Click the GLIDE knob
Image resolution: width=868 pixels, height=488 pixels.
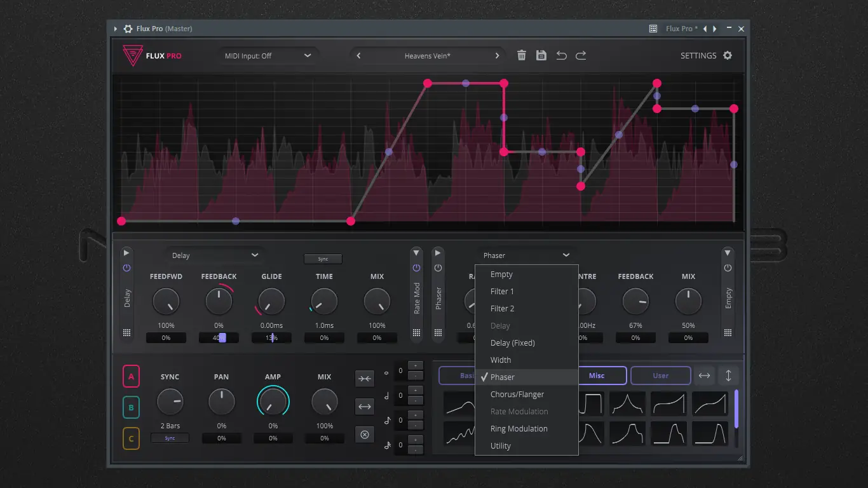pyautogui.click(x=271, y=302)
